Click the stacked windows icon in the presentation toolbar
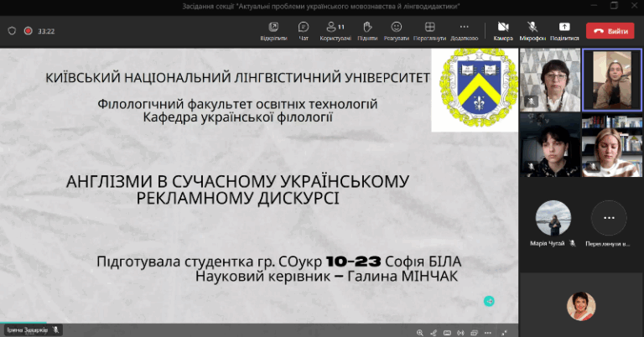 pyautogui.click(x=475, y=333)
